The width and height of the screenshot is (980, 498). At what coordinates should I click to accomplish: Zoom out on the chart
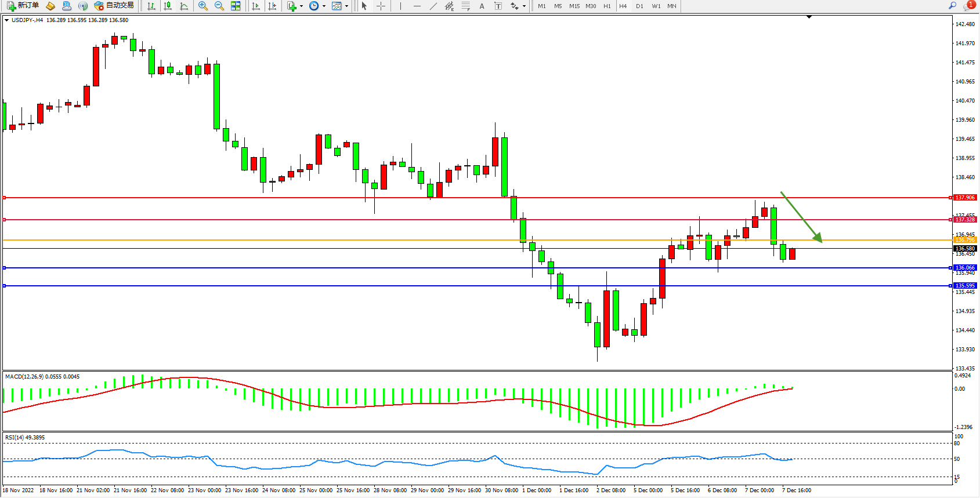coord(219,6)
